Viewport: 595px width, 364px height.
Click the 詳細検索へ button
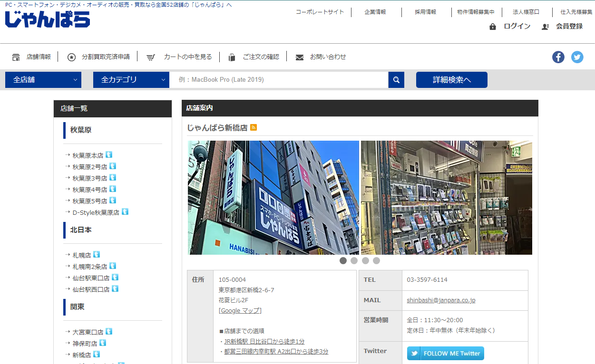tap(452, 80)
